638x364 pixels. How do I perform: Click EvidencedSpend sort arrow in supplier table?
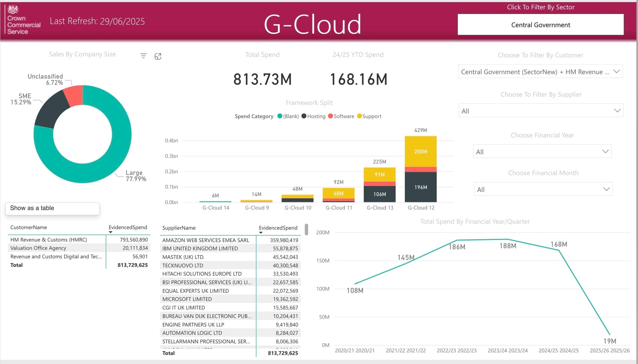(x=261, y=233)
